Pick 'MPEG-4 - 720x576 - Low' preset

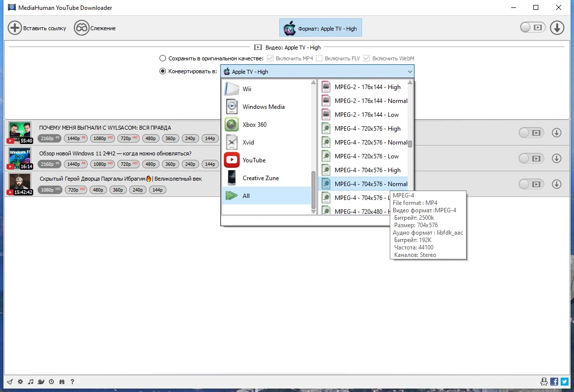tap(364, 156)
